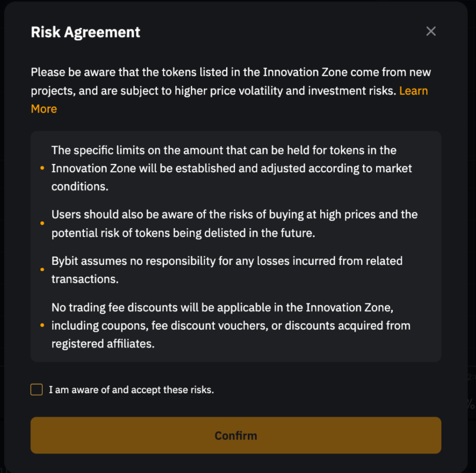Click the 'I am aware of and accept these risks' label
The height and width of the screenshot is (473, 476).
coord(131,390)
